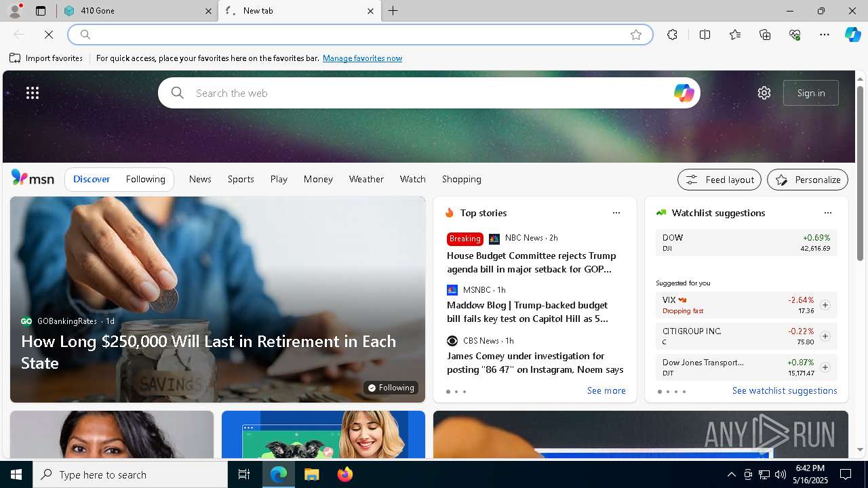Image resolution: width=868 pixels, height=488 pixels.
Task: Click the Search the web box
Action: (429, 93)
